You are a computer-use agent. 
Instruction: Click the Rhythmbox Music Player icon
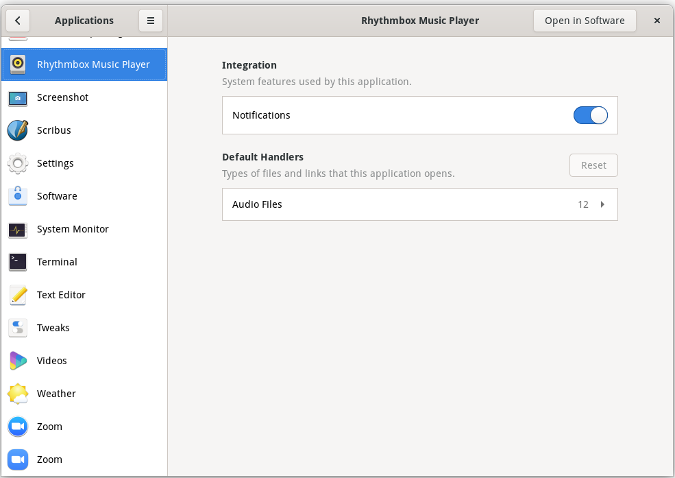point(18,65)
